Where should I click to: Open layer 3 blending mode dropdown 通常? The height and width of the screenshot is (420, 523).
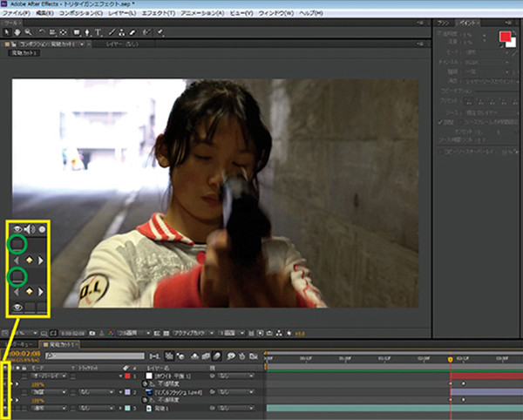click(x=50, y=408)
